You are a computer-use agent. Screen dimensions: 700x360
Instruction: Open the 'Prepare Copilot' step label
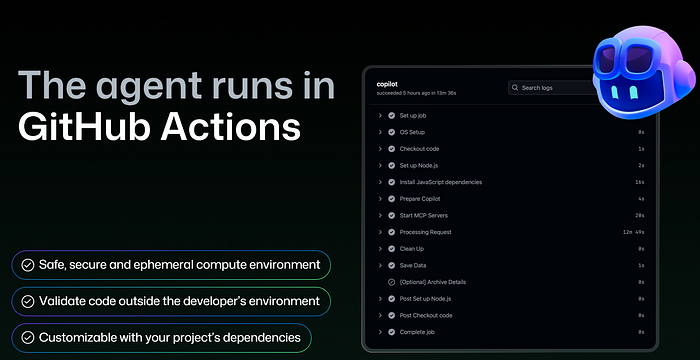pyautogui.click(x=420, y=199)
